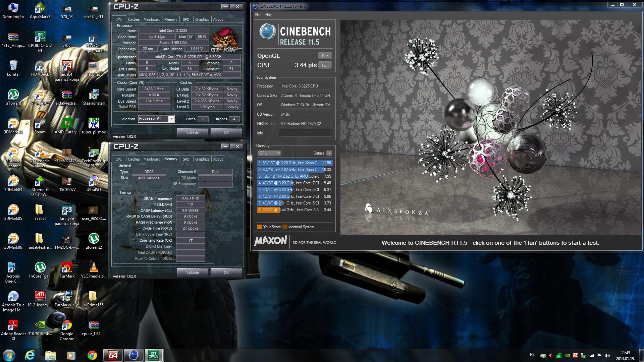Launch µTorrent from the desktop

(13, 97)
